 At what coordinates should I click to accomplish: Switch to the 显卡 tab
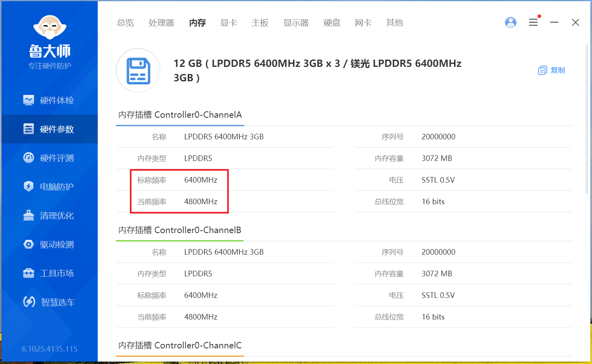(229, 23)
